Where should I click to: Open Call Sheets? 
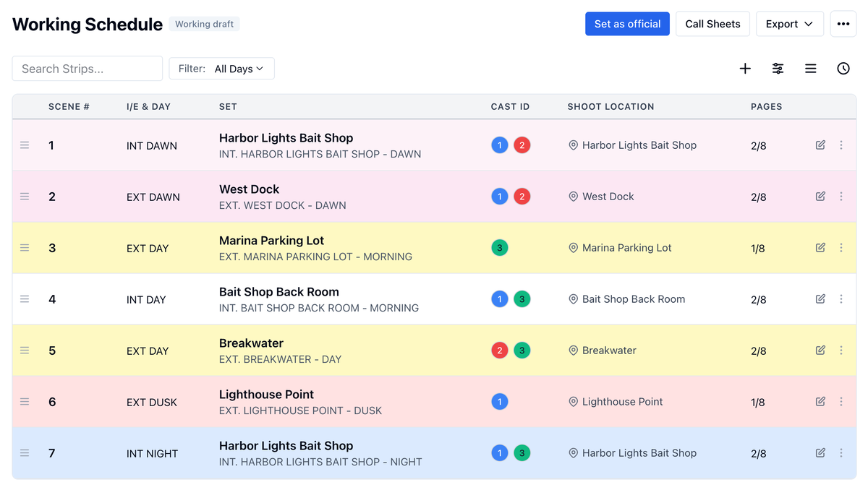[x=712, y=24]
